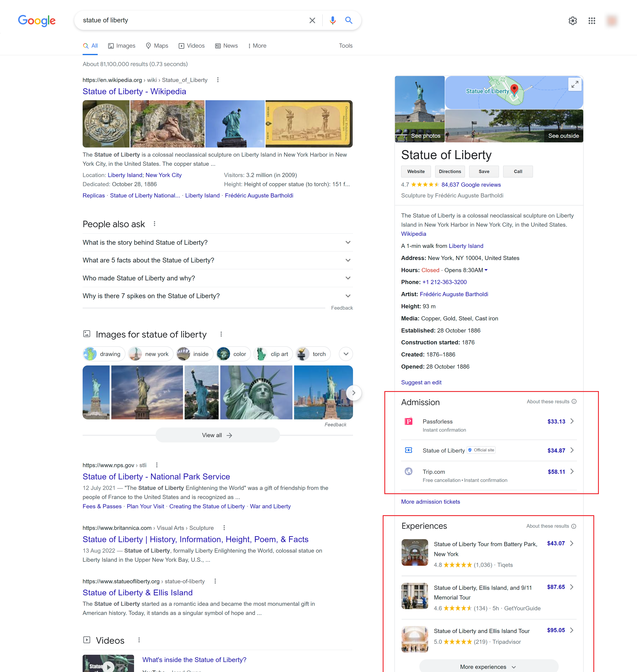Image resolution: width=637 pixels, height=672 pixels.
Task: Open Google settings gear
Action: 572,21
